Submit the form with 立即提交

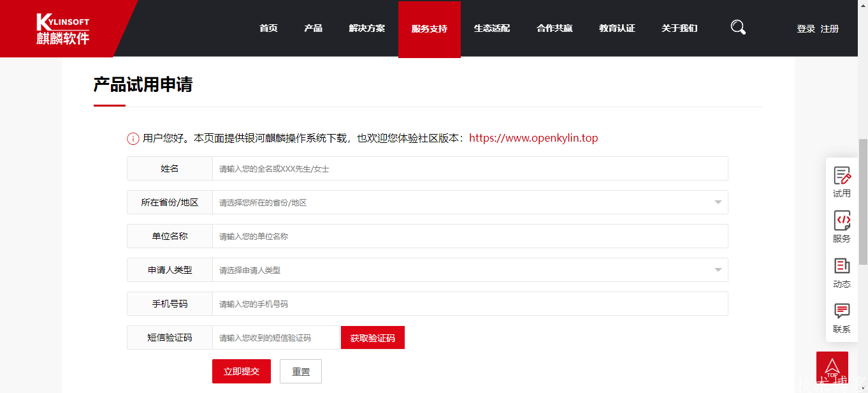point(242,371)
